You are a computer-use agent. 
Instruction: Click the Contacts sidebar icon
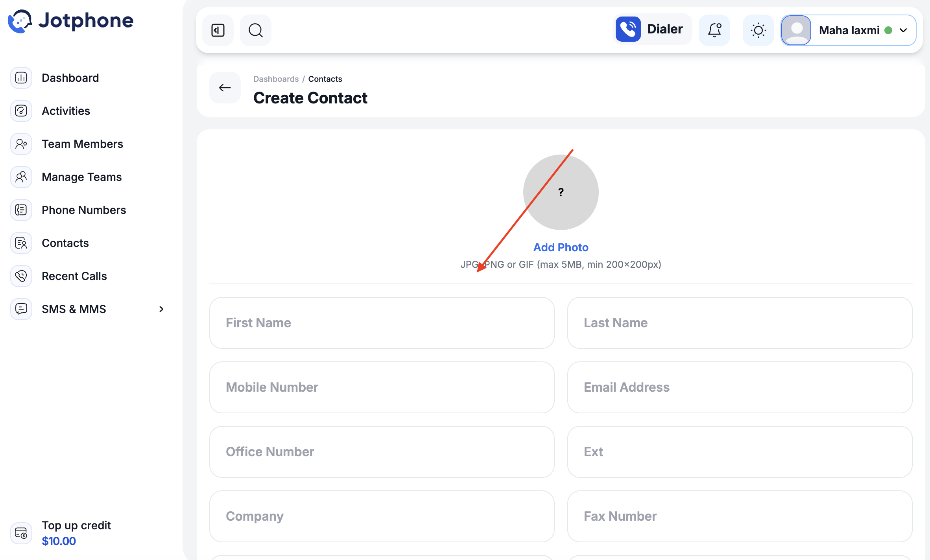[21, 243]
